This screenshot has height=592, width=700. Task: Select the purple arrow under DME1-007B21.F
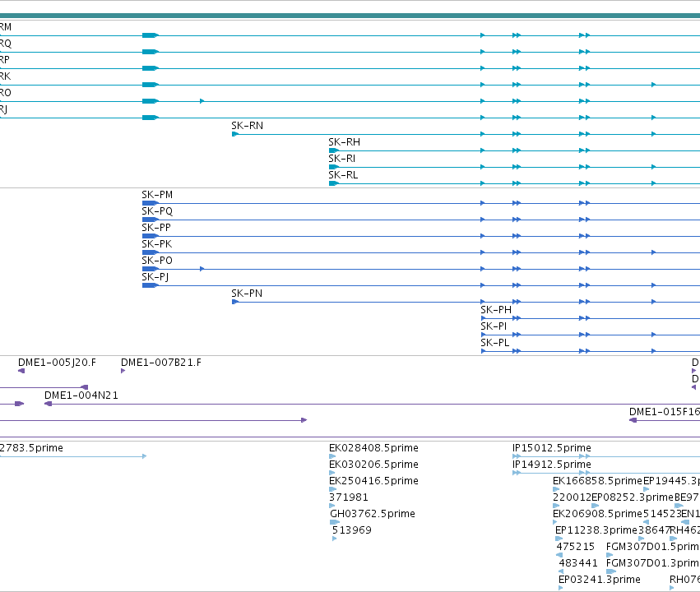[123, 371]
